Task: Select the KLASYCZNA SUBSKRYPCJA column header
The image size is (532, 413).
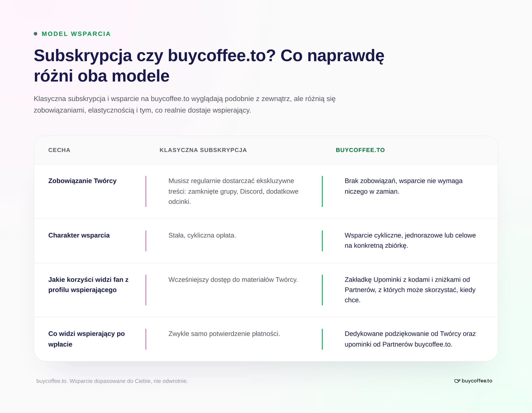Action: click(x=203, y=150)
